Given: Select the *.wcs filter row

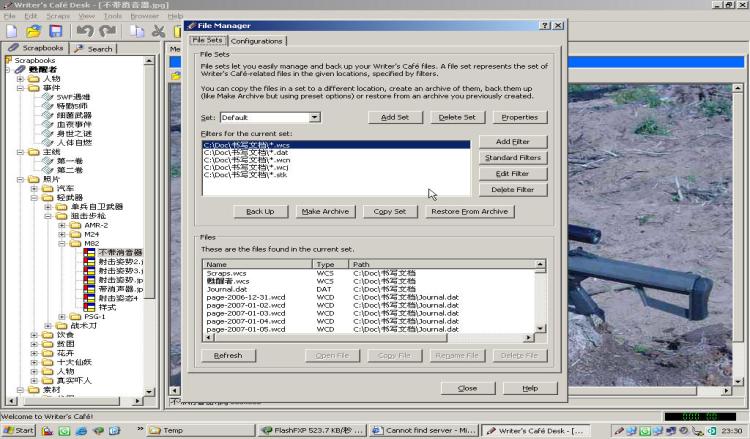Looking at the screenshot, I should click(x=336, y=145).
